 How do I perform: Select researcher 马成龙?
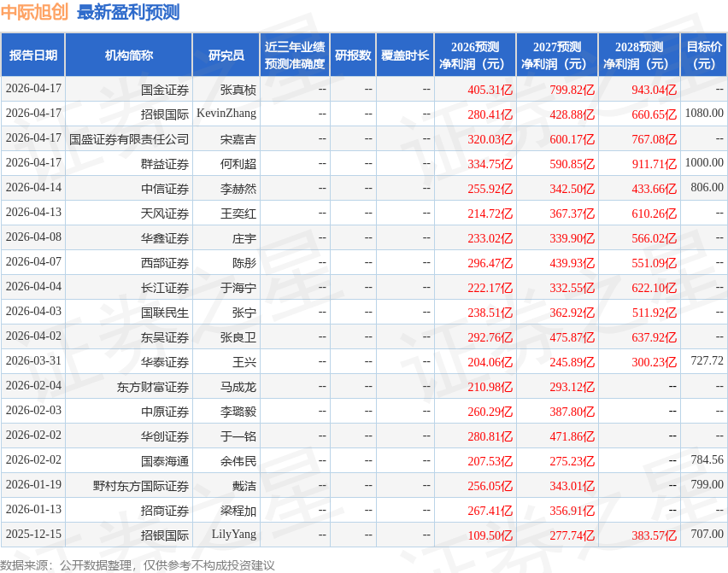pyautogui.click(x=238, y=387)
